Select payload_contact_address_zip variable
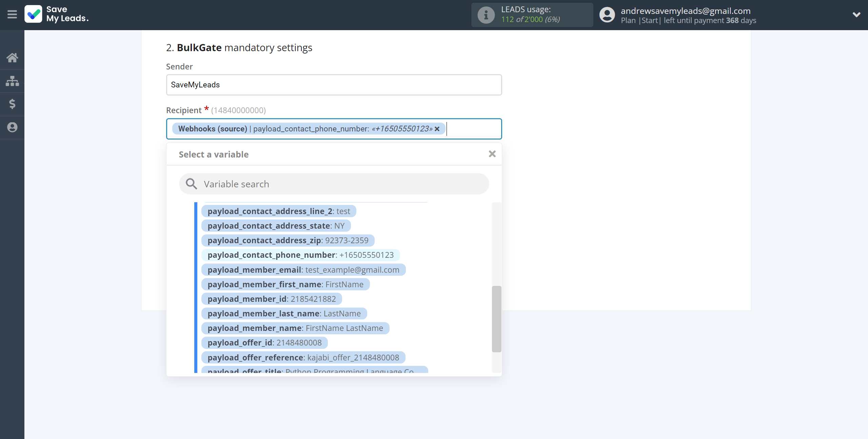The image size is (868, 439). pyautogui.click(x=288, y=241)
